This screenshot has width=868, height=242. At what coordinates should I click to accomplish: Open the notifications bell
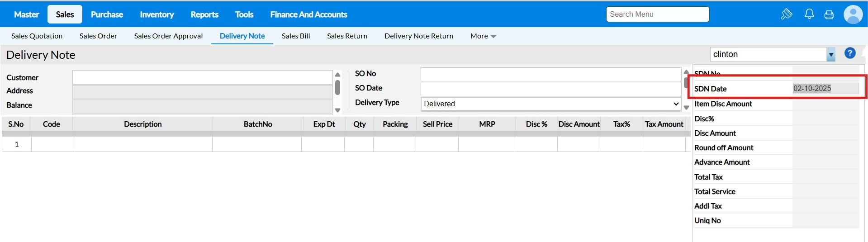coord(809,14)
